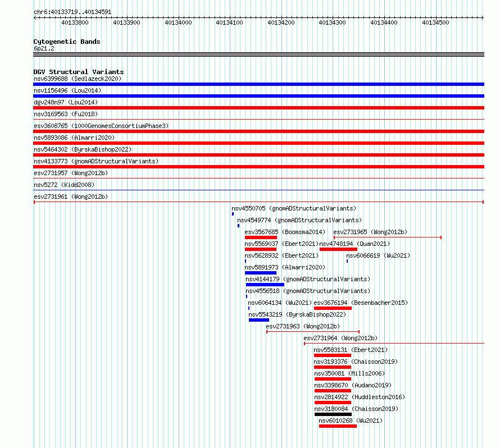500x448 pixels.
Task: Click nsv3398670 (Audano2019) label
Action: [x=353, y=385]
